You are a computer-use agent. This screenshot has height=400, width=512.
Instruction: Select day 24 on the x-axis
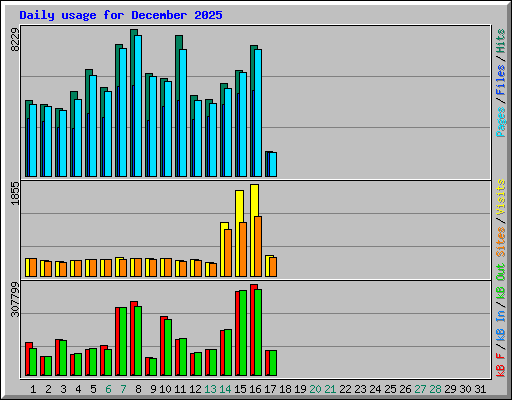pyautogui.click(x=375, y=389)
